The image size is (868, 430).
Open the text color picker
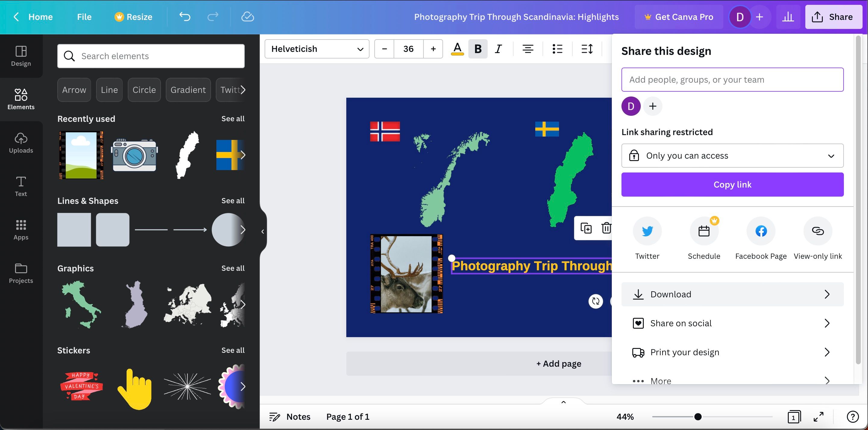(457, 49)
